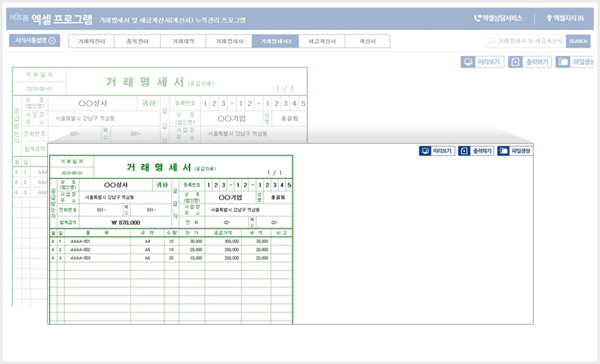
Task: Click the SEARCH button
Action: point(578,41)
